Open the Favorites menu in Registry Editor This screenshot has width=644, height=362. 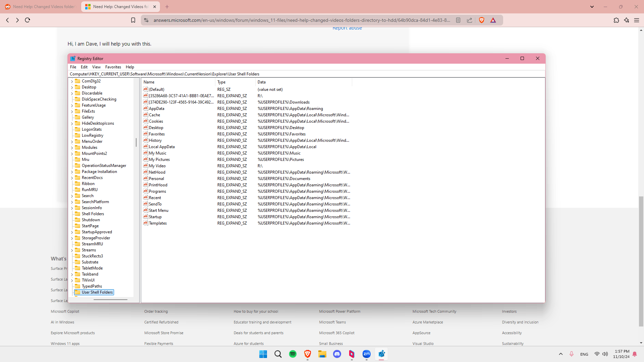pos(113,67)
